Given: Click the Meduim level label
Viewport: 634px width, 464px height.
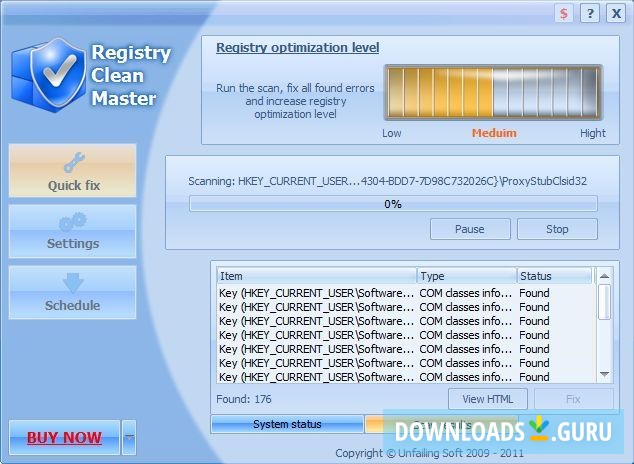Looking at the screenshot, I should [494, 133].
